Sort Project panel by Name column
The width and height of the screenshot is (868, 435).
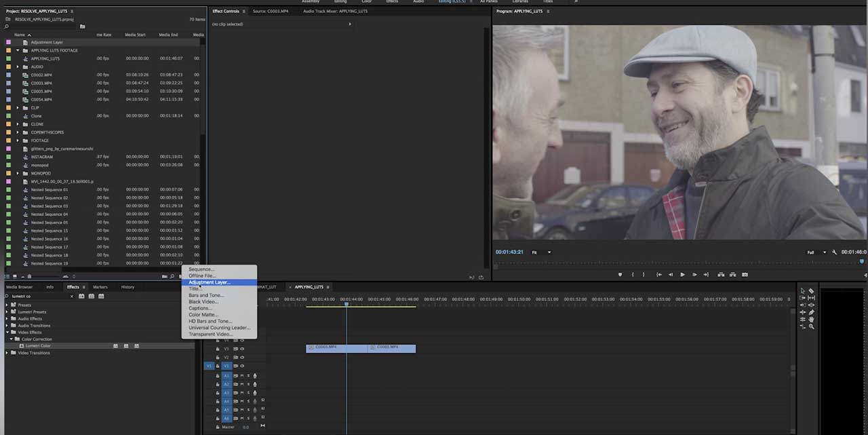pyautogui.click(x=23, y=35)
